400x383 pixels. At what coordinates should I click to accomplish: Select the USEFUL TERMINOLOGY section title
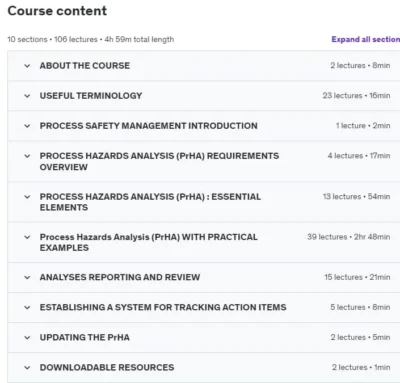[x=91, y=96]
